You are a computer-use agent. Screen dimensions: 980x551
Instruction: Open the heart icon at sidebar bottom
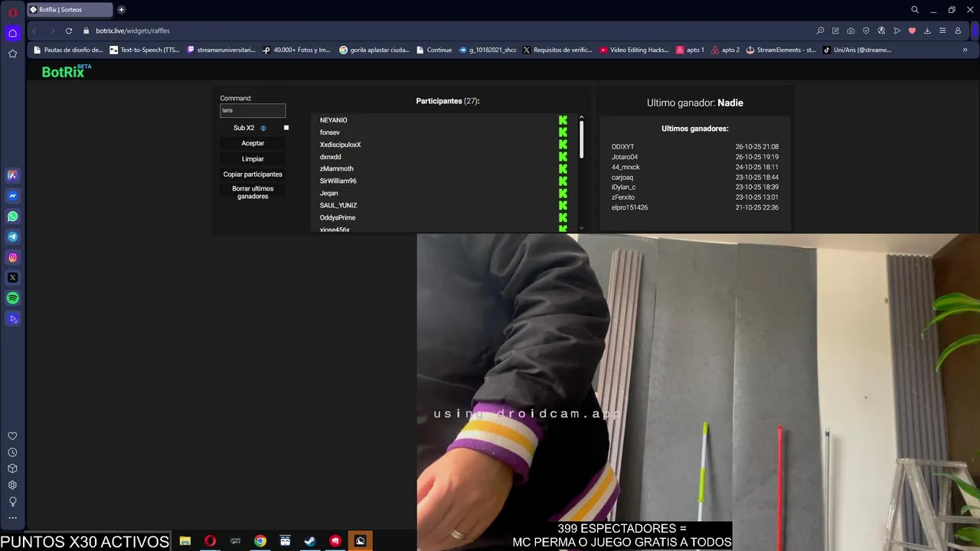12,436
